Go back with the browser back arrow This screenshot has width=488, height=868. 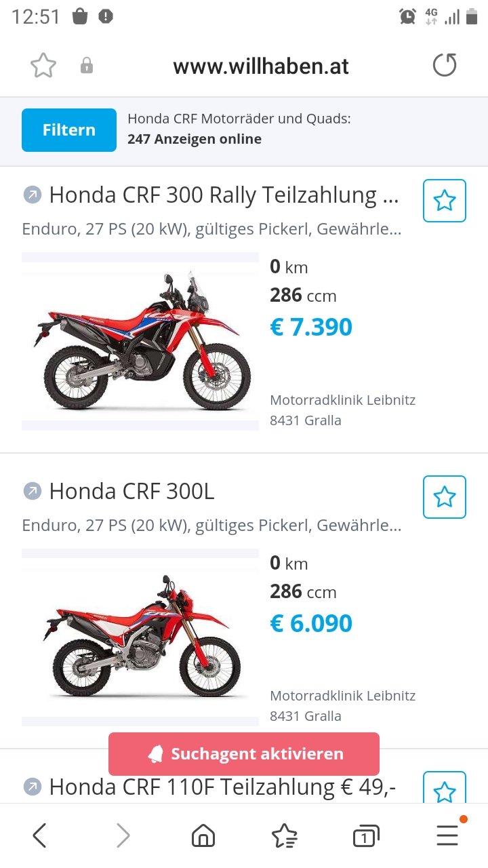[40, 836]
